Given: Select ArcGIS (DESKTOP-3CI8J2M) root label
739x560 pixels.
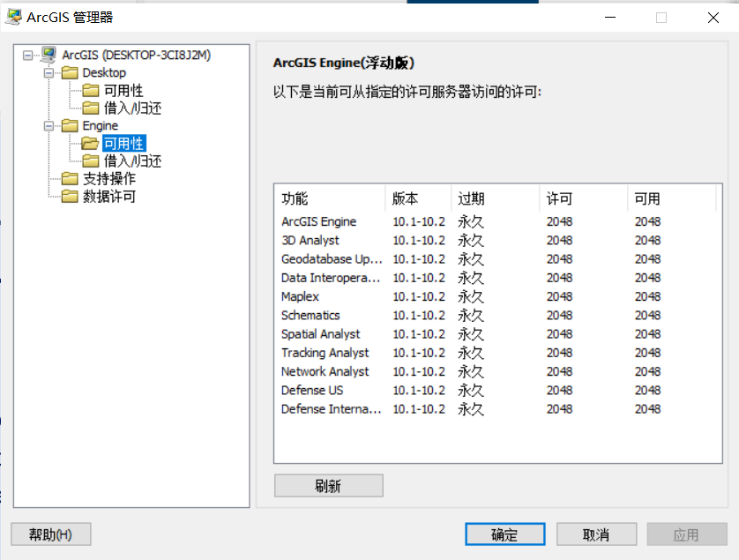Looking at the screenshot, I should click(136, 56).
